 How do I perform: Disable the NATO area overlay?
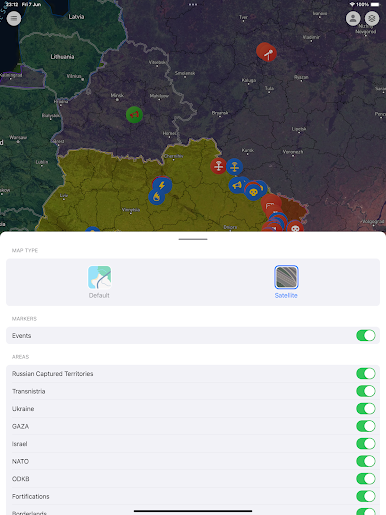[x=366, y=461]
